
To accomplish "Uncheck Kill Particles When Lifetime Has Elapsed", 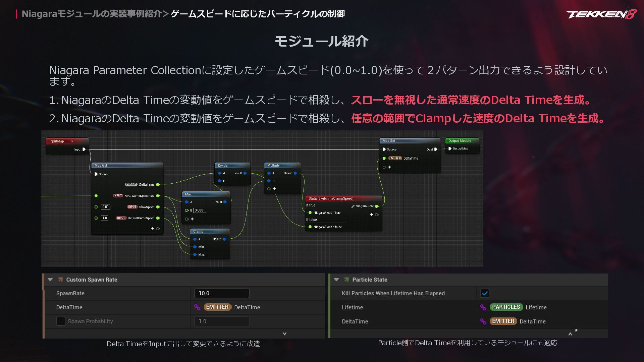I will (x=484, y=293).
